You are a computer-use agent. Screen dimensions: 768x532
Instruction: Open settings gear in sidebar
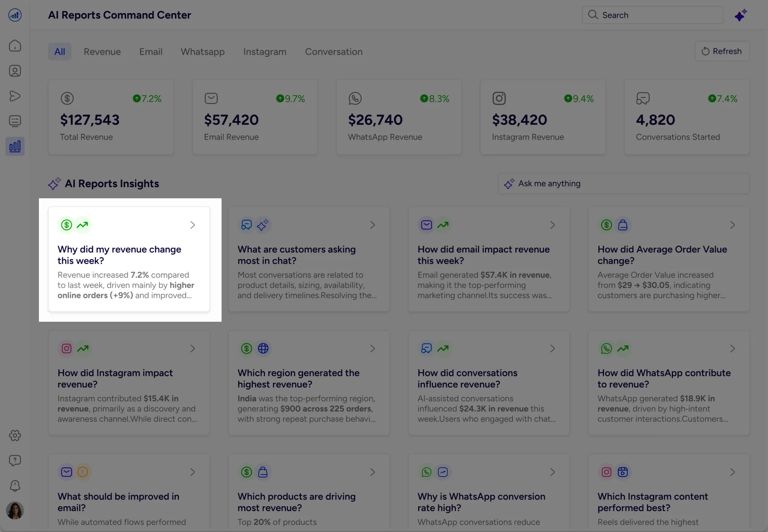(15, 435)
